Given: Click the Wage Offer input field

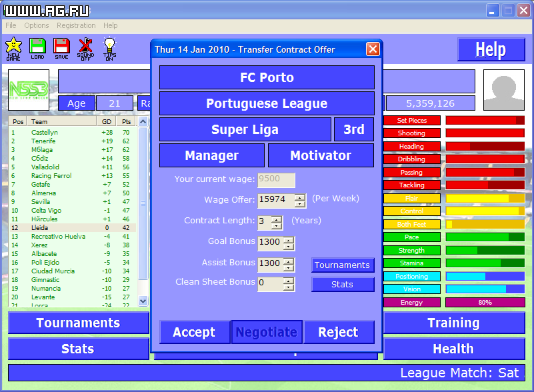Looking at the screenshot, I should pyautogui.click(x=275, y=200).
